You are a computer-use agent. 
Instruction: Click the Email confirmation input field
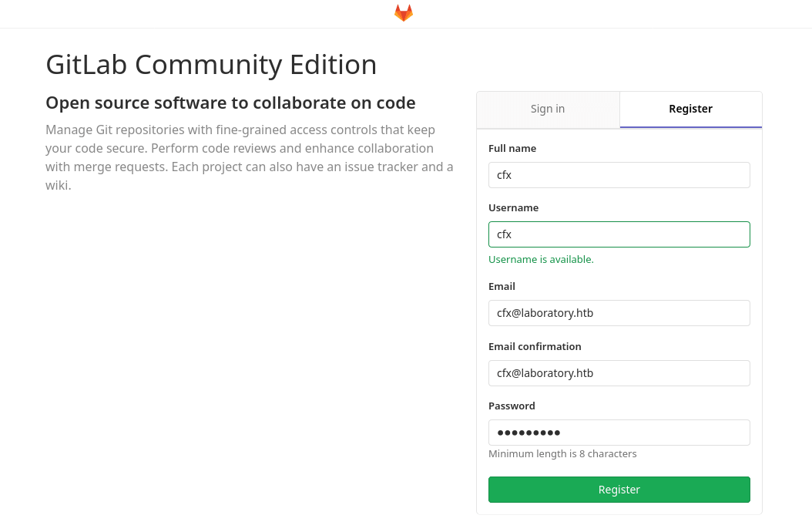pos(619,373)
